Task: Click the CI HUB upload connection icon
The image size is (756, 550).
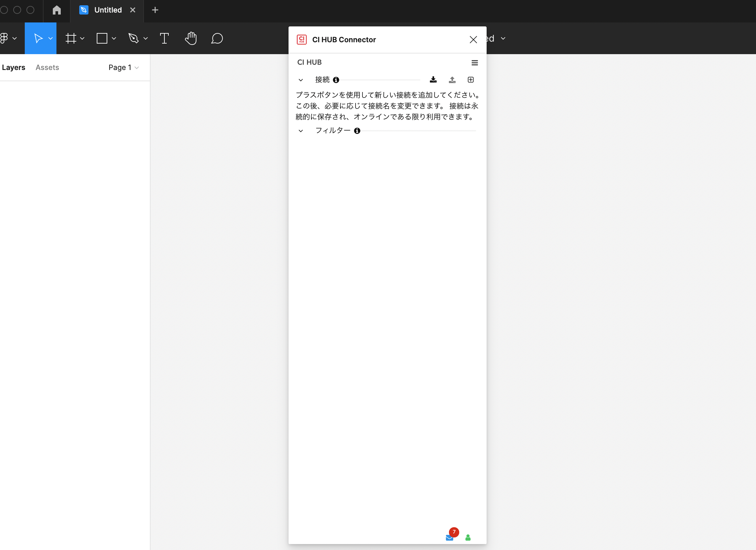Action: (x=452, y=80)
